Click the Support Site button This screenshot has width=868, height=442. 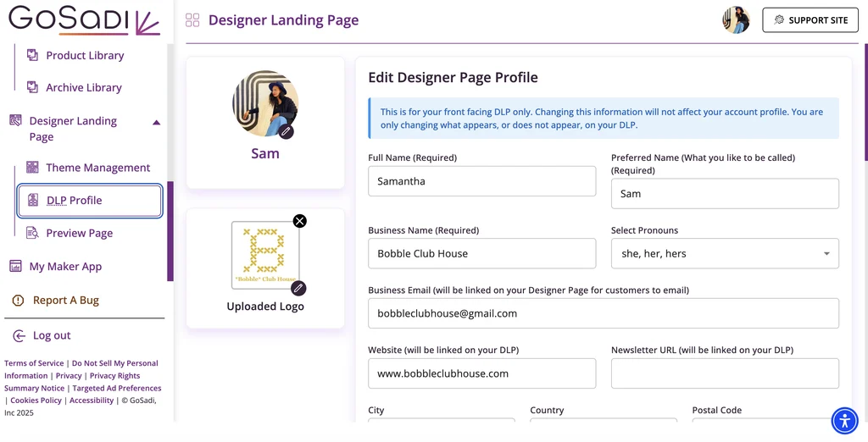point(810,20)
